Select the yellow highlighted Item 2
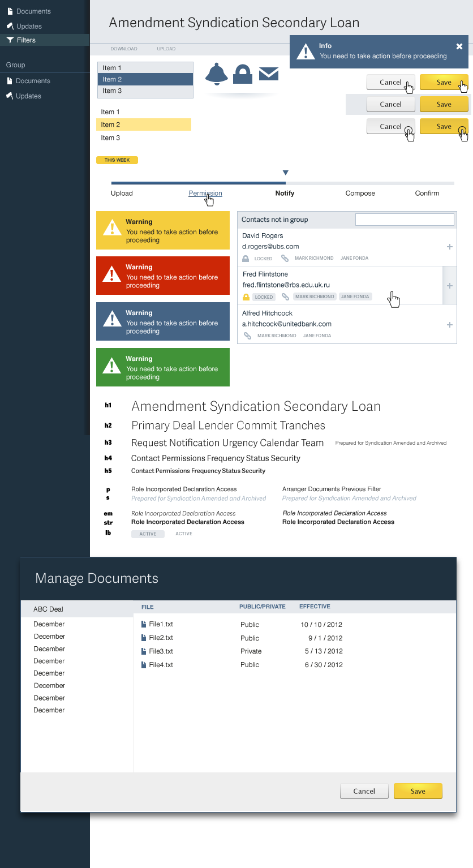Viewport: 473px width, 868px height. pyautogui.click(x=144, y=124)
